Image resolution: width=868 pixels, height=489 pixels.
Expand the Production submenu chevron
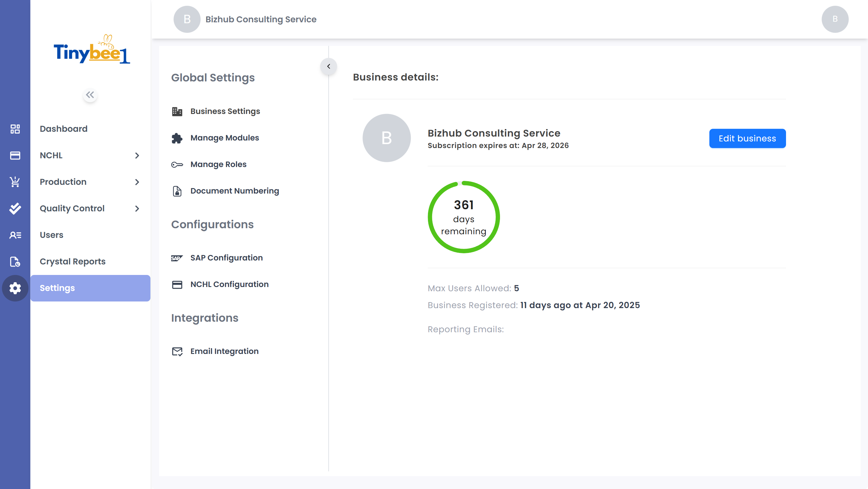coord(137,182)
